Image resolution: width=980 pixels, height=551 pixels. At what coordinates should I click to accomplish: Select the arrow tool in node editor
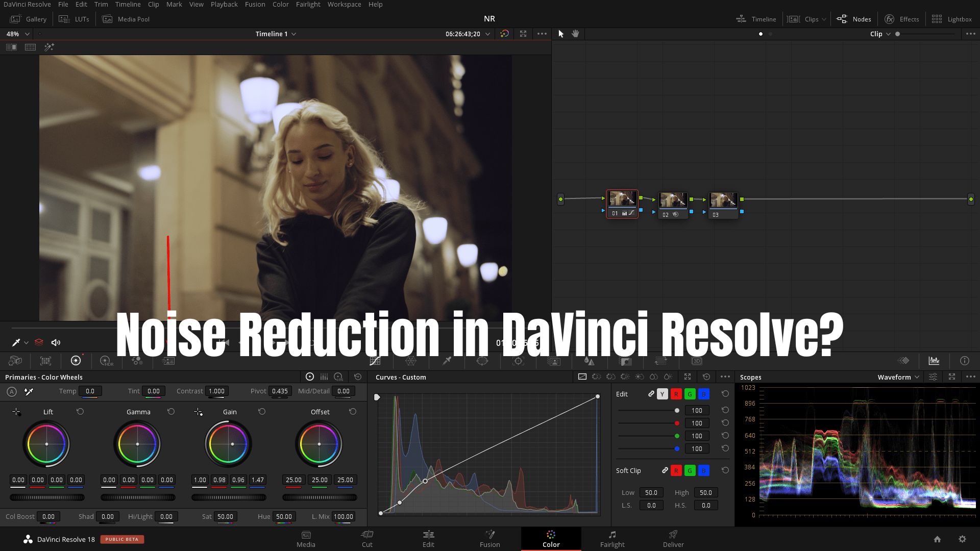pos(561,34)
